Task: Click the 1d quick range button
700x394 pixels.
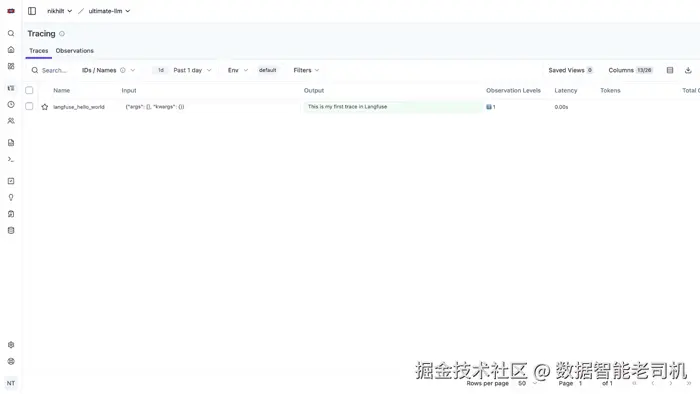Action: pos(161,70)
